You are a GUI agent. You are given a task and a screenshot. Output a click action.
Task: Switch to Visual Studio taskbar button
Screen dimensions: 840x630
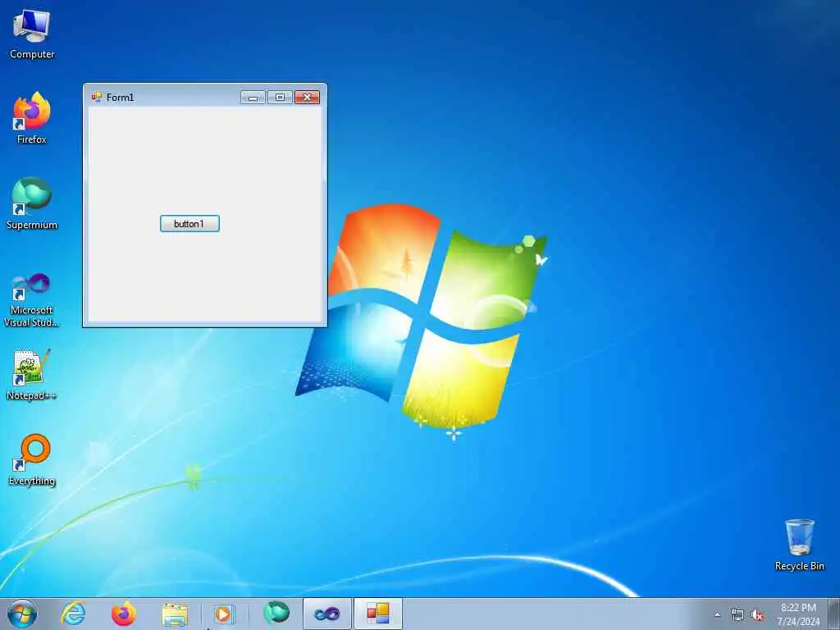pyautogui.click(x=326, y=614)
